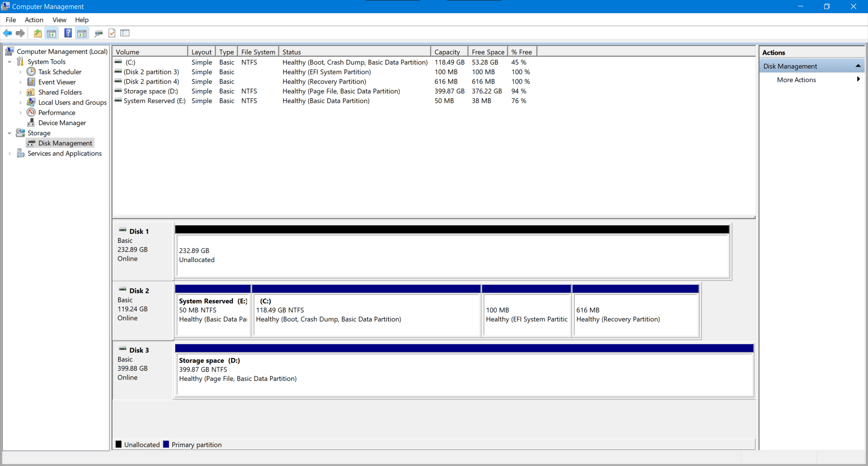
Task: Toggle the Action pane visibility icon
Action: coord(82,33)
